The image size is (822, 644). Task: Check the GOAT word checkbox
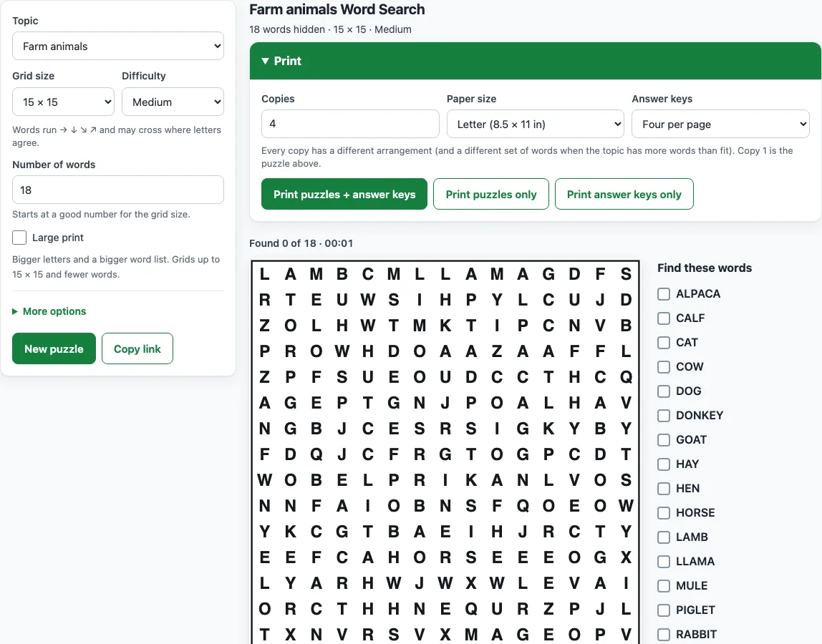[664, 439]
